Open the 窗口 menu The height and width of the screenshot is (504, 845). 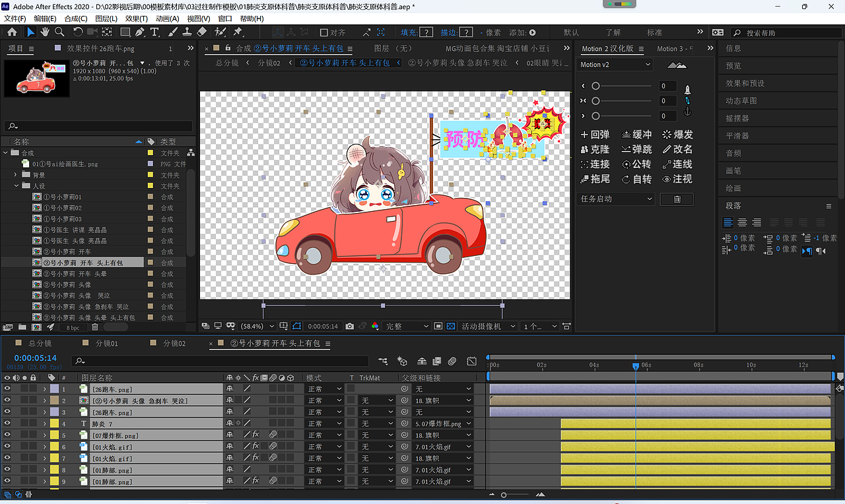coord(225,18)
